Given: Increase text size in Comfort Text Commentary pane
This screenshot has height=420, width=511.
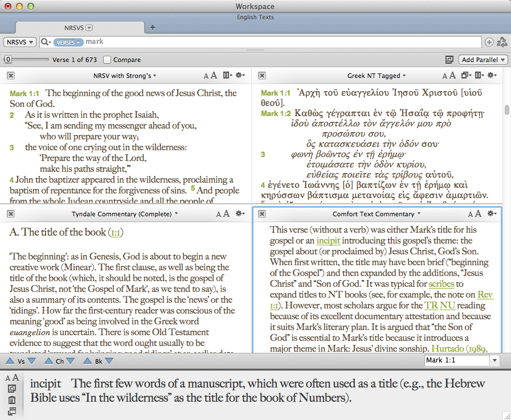Looking at the screenshot, I should tap(478, 213).
